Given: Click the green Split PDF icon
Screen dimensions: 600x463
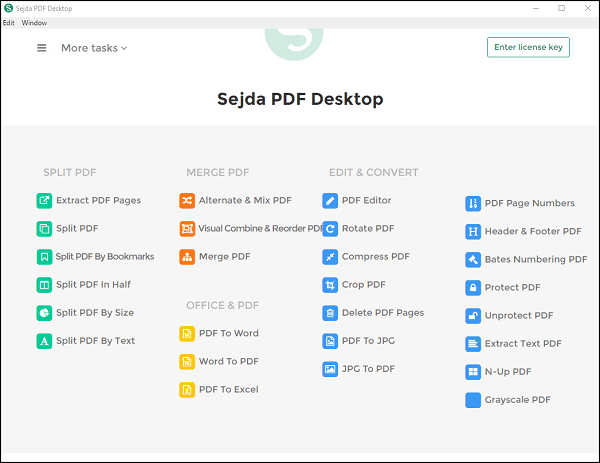Looking at the screenshot, I should click(x=44, y=229).
